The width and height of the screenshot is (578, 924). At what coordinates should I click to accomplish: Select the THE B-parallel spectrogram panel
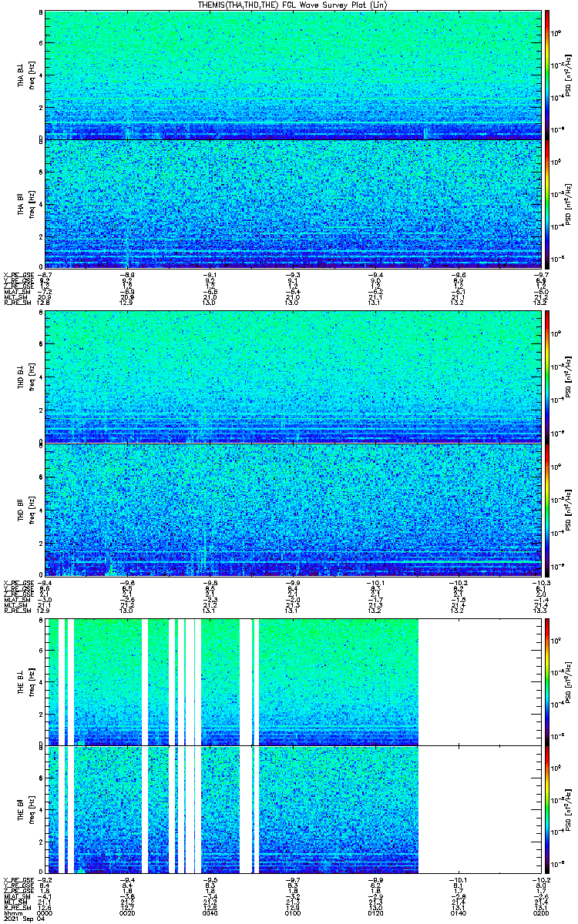pos(292,808)
